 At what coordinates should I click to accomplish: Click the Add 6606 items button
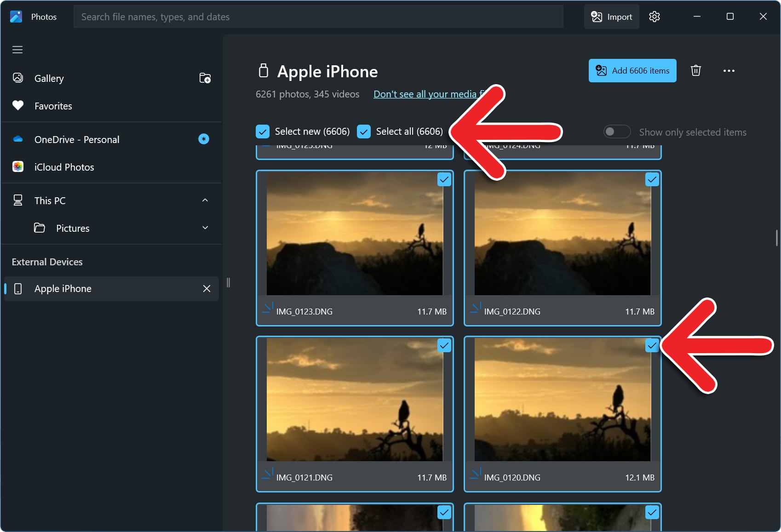tap(632, 71)
